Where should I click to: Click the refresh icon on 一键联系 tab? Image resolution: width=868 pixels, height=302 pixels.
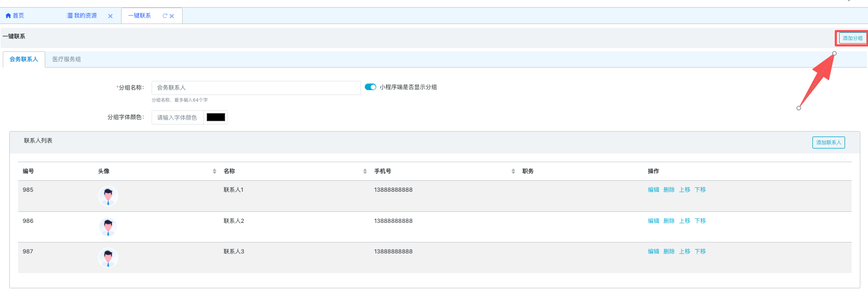point(165,16)
